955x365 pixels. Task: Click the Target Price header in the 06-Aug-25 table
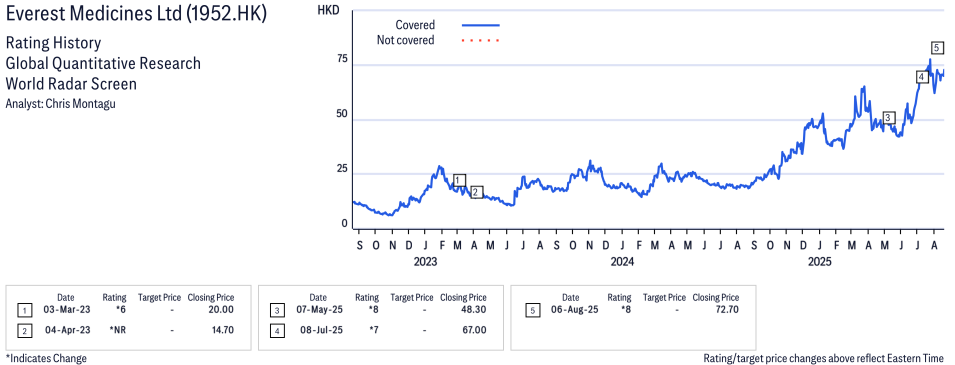click(664, 298)
